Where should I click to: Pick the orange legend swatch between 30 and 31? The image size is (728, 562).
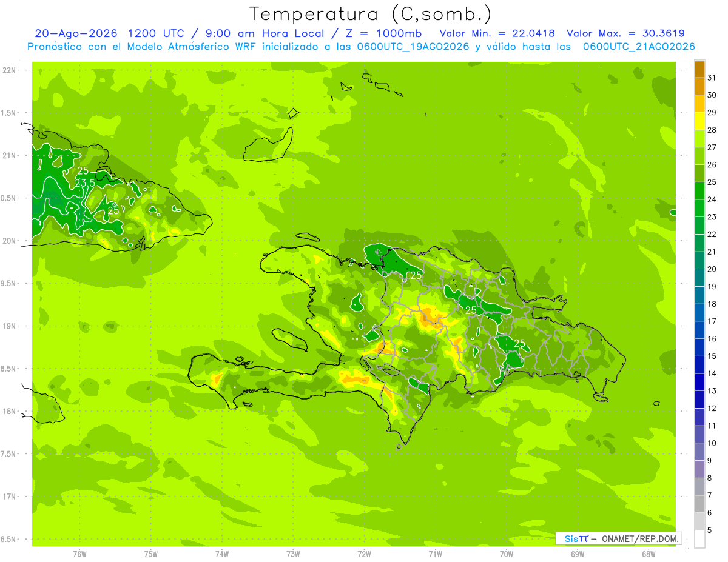pyautogui.click(x=699, y=86)
